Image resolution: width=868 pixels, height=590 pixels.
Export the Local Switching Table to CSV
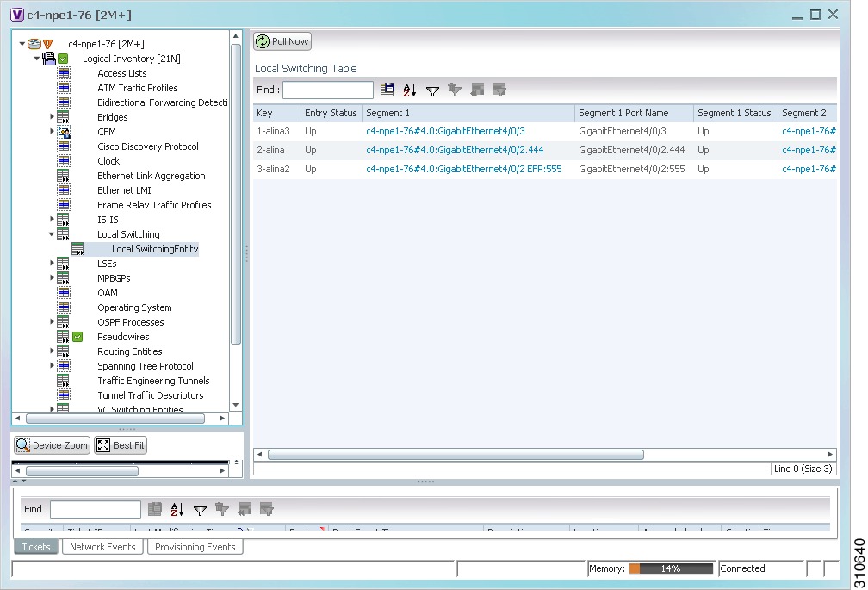387,90
